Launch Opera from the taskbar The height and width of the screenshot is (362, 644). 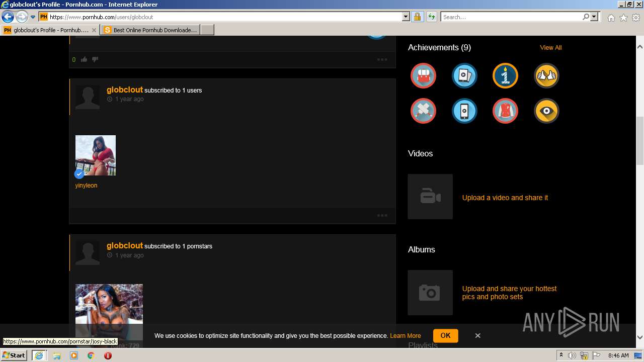pos(108,355)
